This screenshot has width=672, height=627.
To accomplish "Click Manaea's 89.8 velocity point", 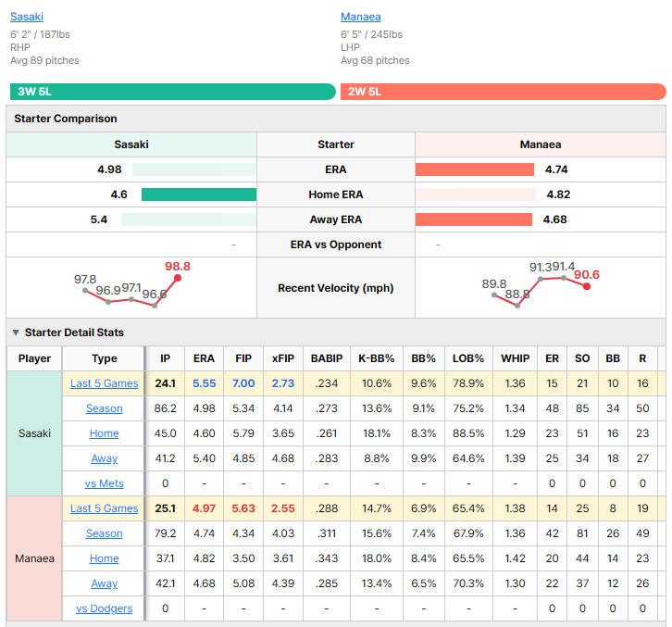I will pos(494,295).
